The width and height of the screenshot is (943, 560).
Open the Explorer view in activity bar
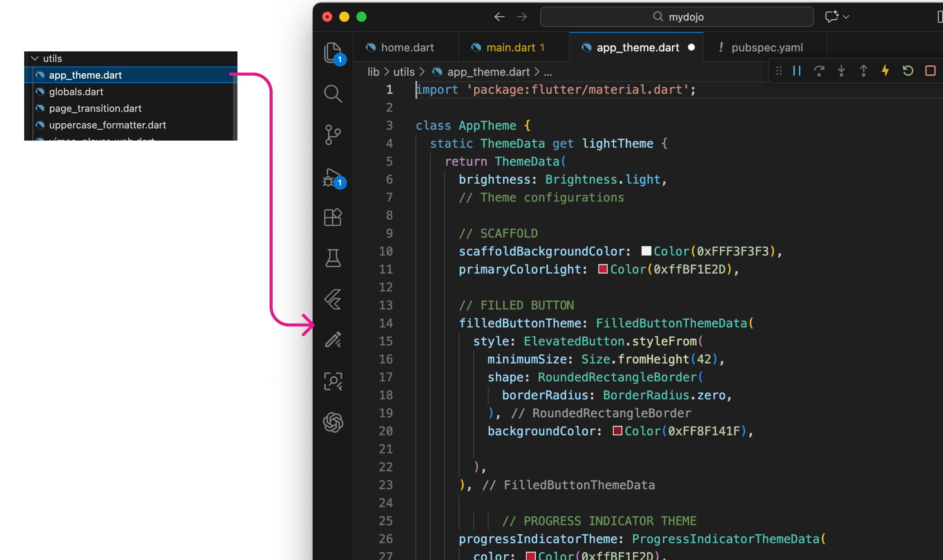click(333, 53)
